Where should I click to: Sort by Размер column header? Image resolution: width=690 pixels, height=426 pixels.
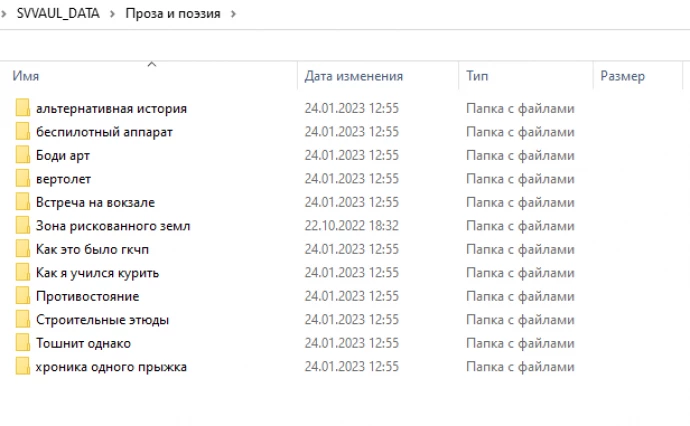pos(622,76)
